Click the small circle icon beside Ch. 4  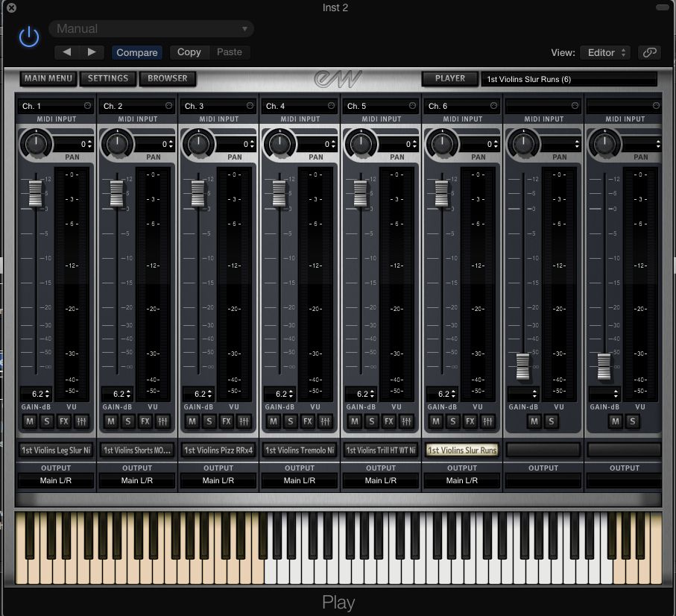(x=331, y=106)
